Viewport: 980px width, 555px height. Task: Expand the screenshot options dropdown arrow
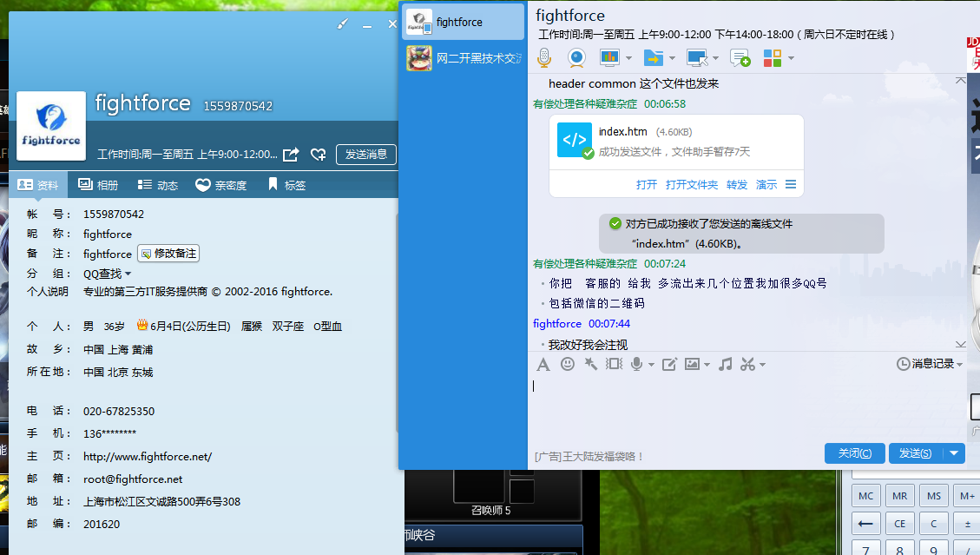coord(762,365)
